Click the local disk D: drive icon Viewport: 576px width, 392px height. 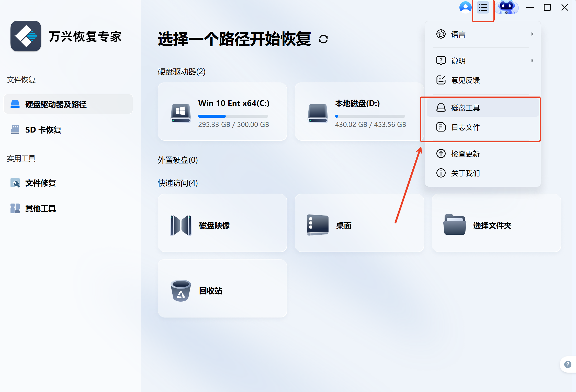pyautogui.click(x=318, y=113)
